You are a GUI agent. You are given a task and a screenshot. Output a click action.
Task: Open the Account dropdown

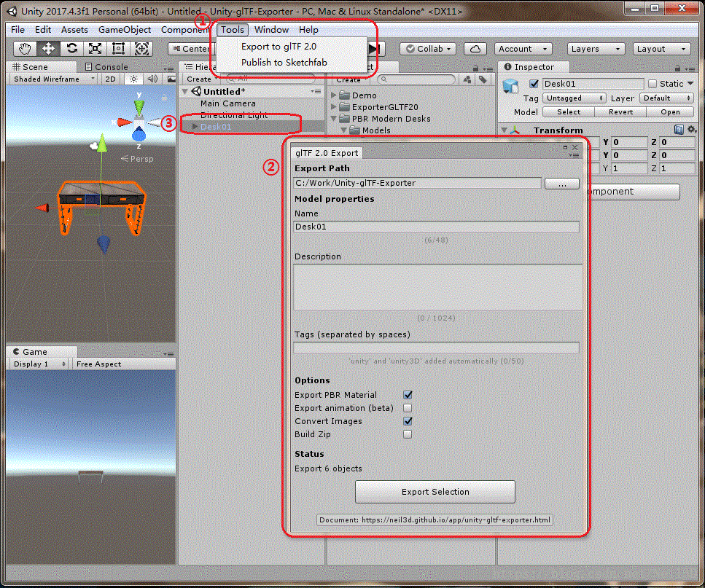point(523,49)
